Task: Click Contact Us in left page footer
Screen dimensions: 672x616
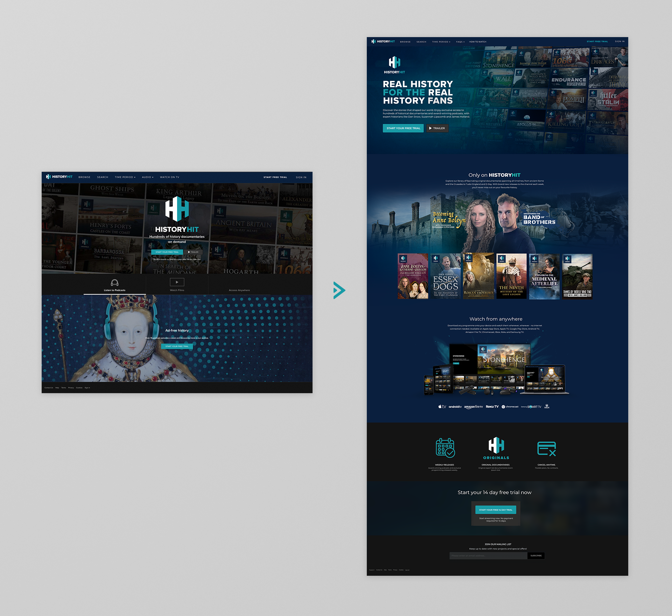Action: 49,388
